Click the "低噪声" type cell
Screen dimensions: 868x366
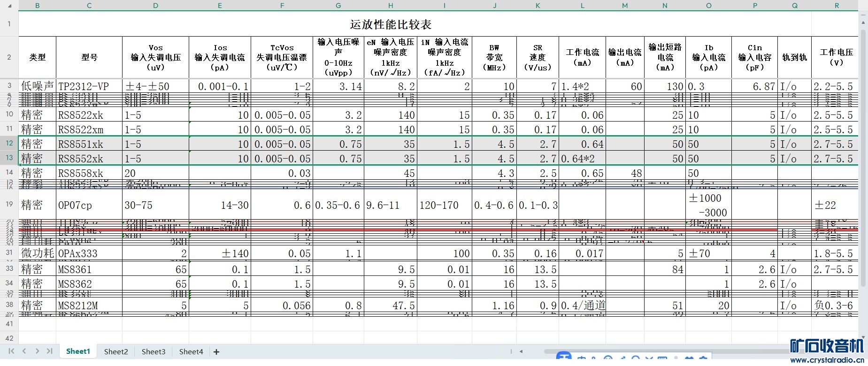38,86
